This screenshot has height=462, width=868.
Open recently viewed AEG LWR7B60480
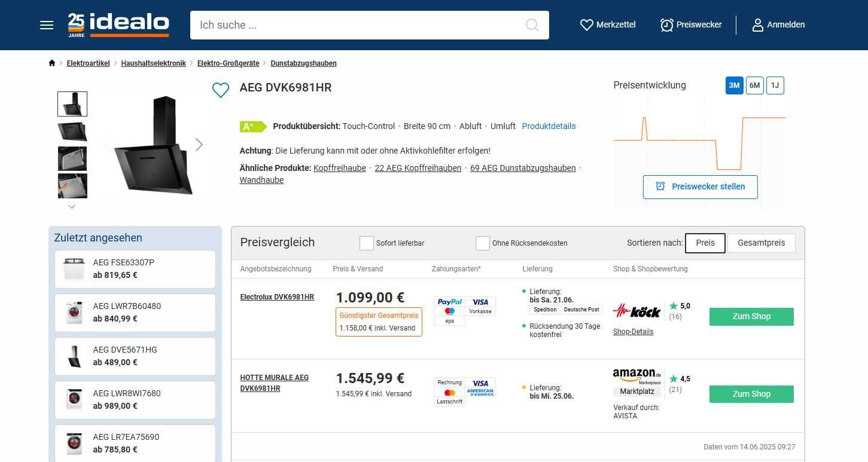coord(135,313)
